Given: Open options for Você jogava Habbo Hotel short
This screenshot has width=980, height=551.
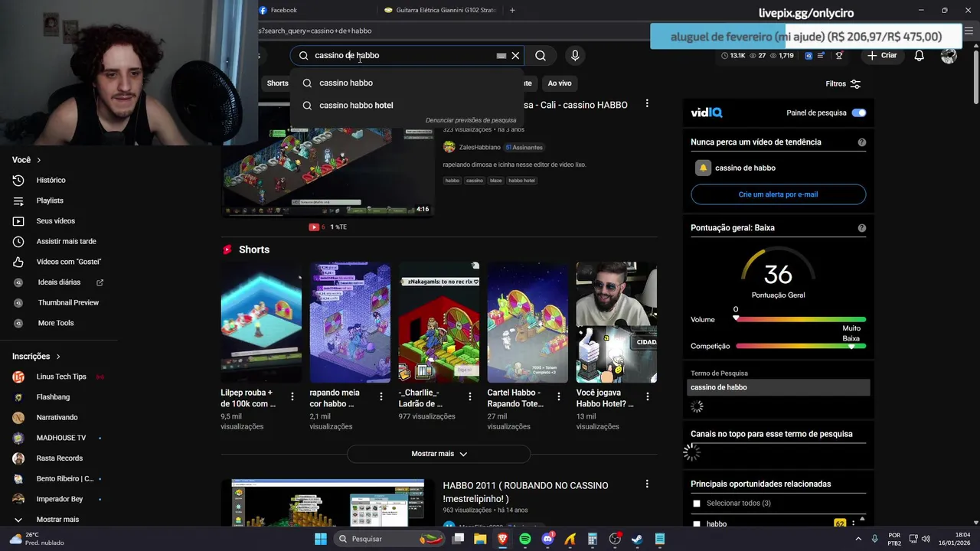Looking at the screenshot, I should click(648, 396).
